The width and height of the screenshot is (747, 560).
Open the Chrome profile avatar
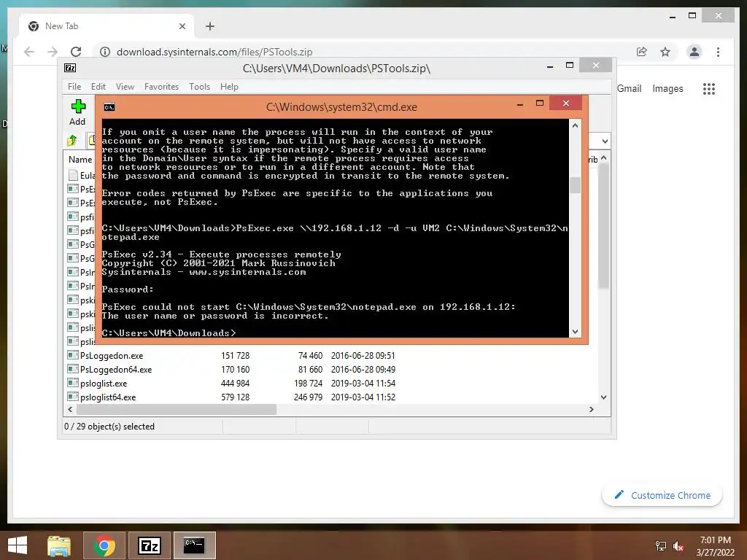[x=694, y=52]
